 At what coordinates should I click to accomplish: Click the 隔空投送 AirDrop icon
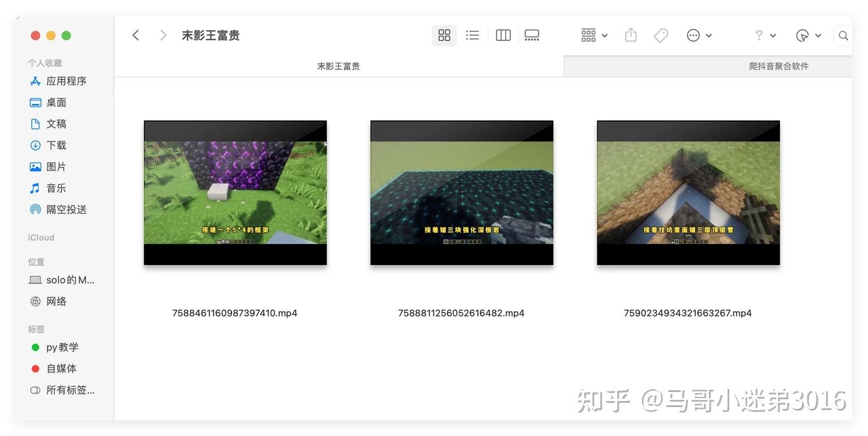pyautogui.click(x=36, y=209)
